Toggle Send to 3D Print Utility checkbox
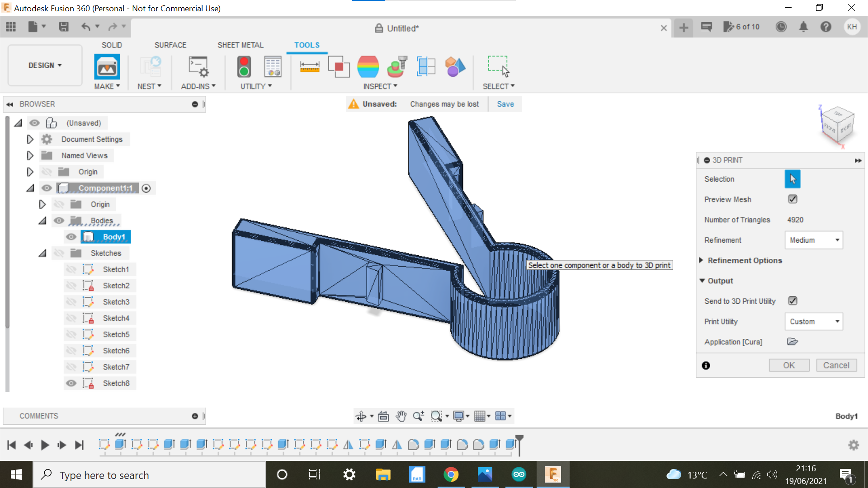The width and height of the screenshot is (868, 488). (793, 301)
